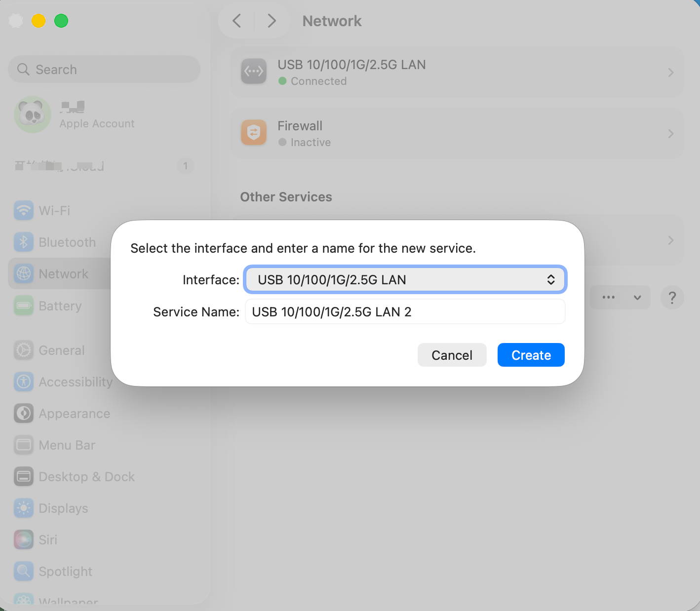Screen dimensions: 700x611
Task: Create the new network service
Action: pos(531,355)
